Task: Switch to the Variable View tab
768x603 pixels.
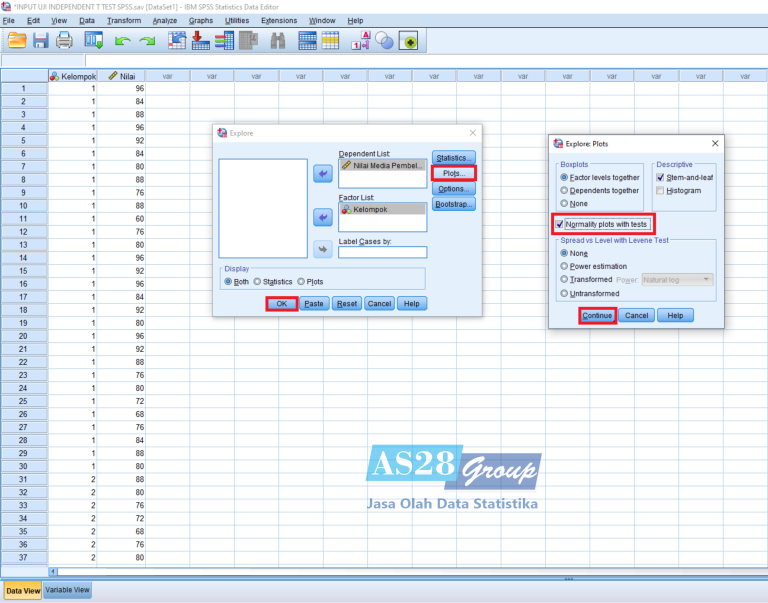Action: pyautogui.click(x=68, y=590)
